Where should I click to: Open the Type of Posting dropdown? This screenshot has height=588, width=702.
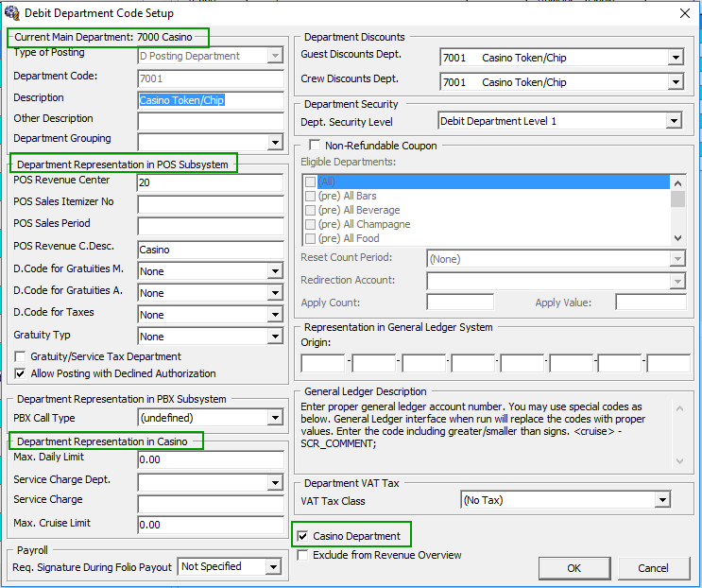point(275,56)
